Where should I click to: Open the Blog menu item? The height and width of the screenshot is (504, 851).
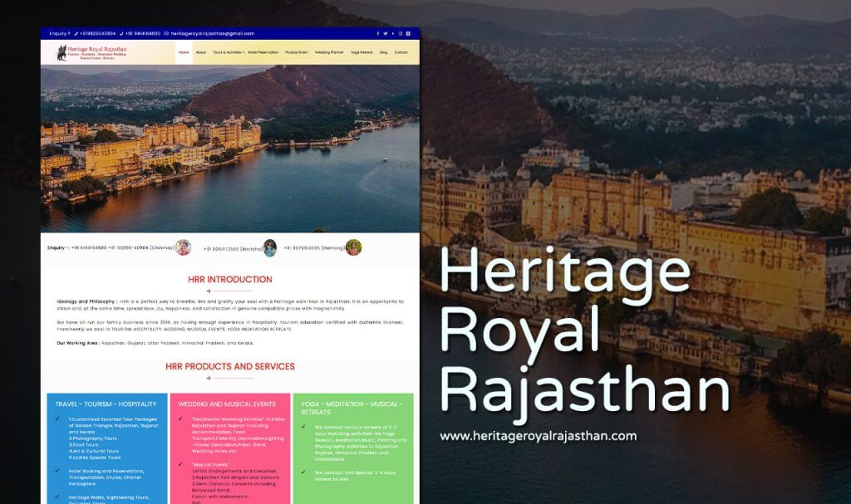pyautogui.click(x=384, y=52)
